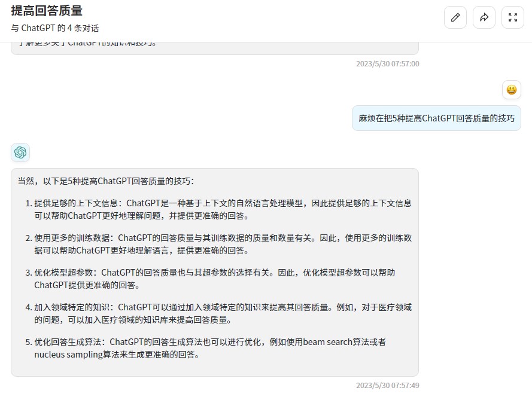The image size is (532, 403).
Task: Click the share arrow to export the chat
Action: [x=484, y=17]
